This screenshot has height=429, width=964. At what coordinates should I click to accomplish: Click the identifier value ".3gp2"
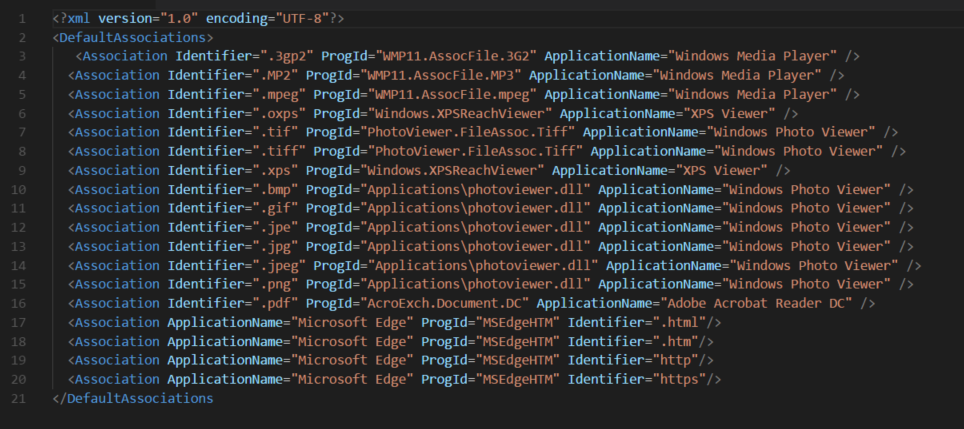(x=286, y=57)
